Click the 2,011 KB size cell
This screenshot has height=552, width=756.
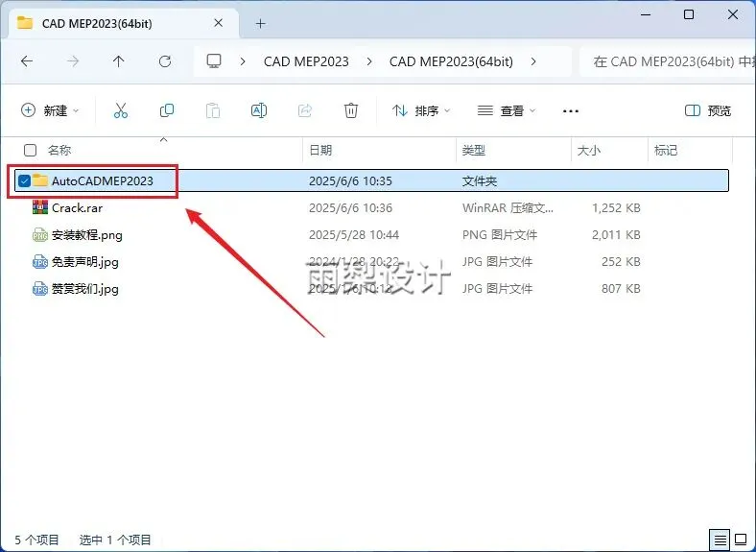[x=616, y=235]
